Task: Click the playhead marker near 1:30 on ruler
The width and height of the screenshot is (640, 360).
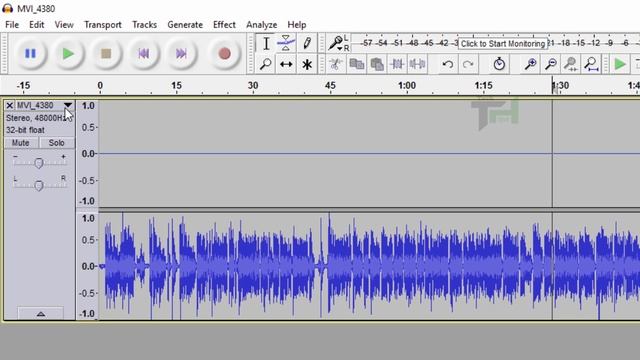Action: coord(553,87)
